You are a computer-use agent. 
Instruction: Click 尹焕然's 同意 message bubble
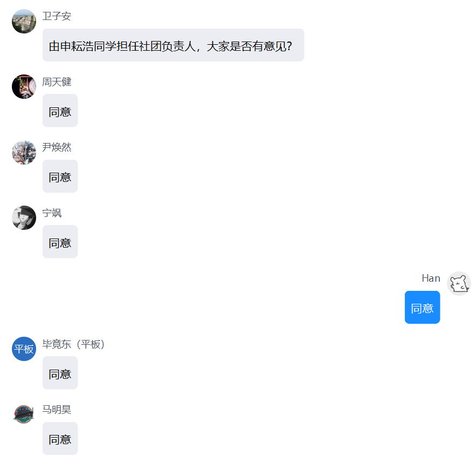tap(60, 176)
